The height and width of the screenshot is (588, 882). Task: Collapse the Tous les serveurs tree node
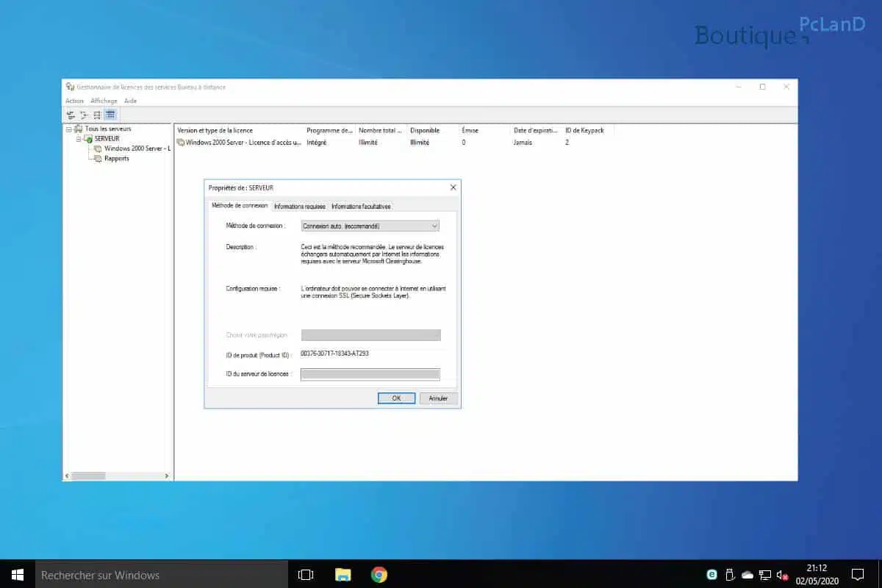click(68, 129)
